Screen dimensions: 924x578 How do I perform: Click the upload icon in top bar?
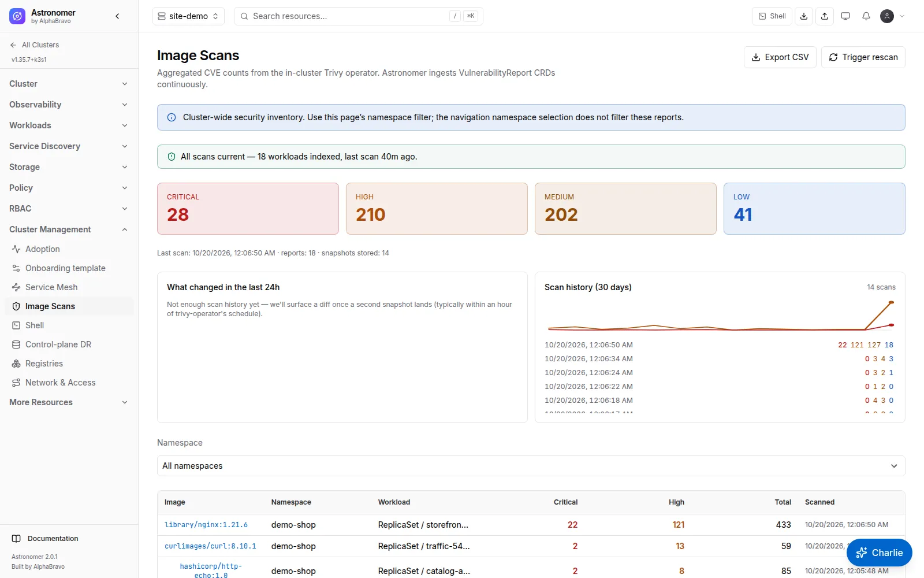click(825, 16)
